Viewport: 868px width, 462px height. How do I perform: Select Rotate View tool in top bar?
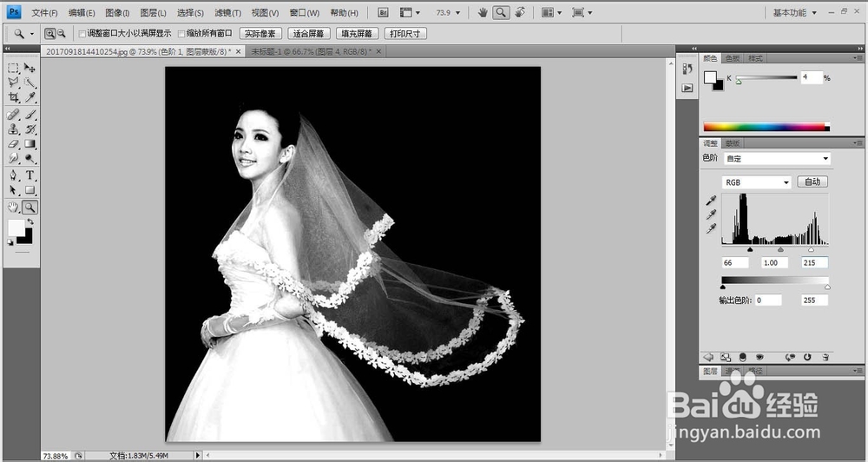click(x=520, y=12)
